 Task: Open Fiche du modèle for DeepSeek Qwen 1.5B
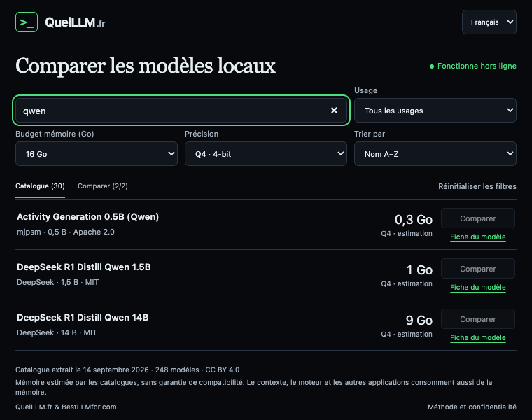[x=477, y=287]
